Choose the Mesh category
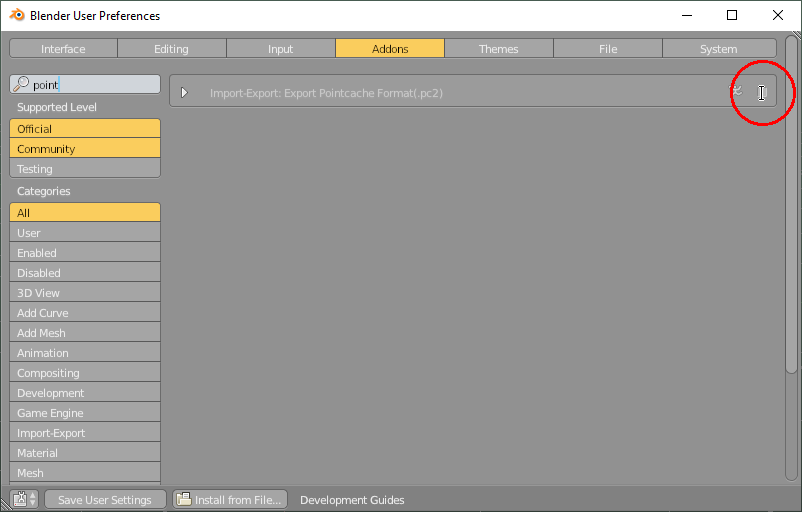The width and height of the screenshot is (802, 512). [85, 472]
